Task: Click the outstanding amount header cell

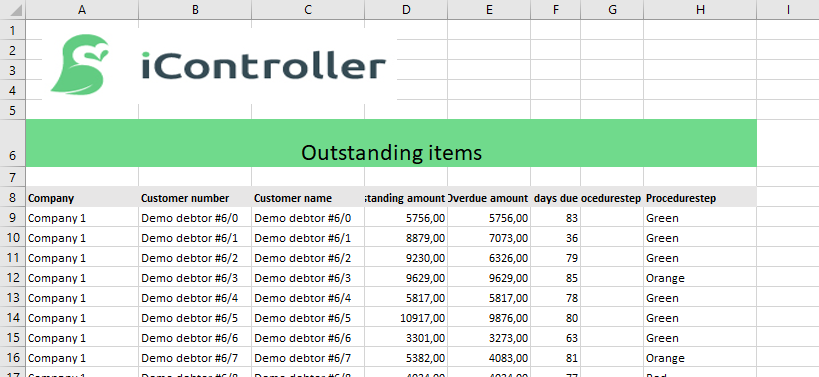Action: tap(406, 197)
